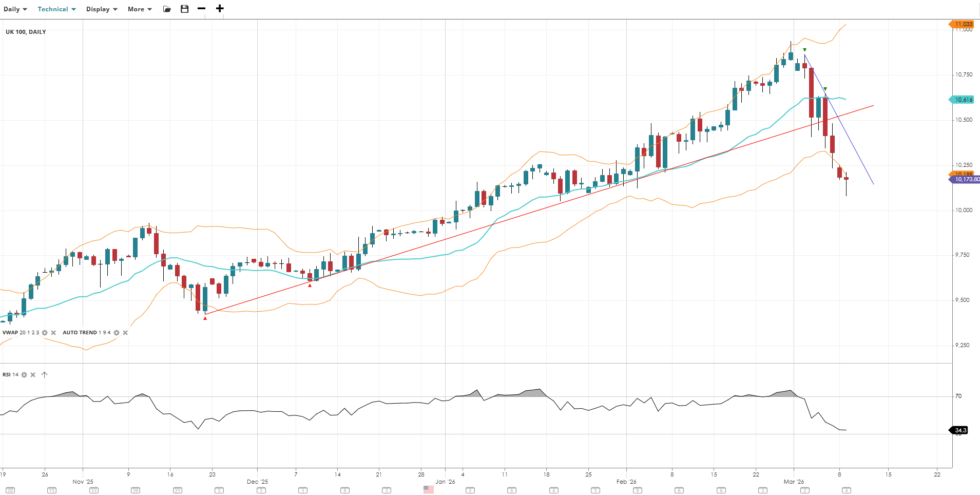Image resolution: width=980 pixels, height=495 pixels.
Task: Click the UK 100, DAILY chart title
Action: 26,32
